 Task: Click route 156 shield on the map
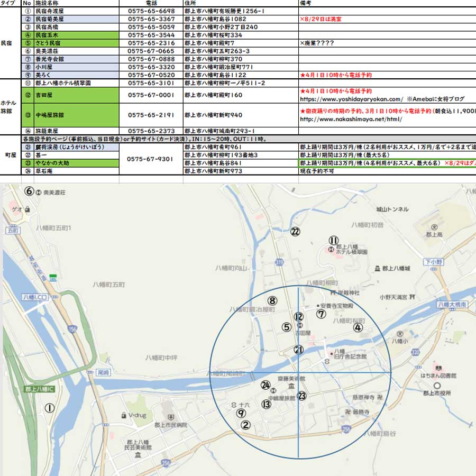point(72,329)
